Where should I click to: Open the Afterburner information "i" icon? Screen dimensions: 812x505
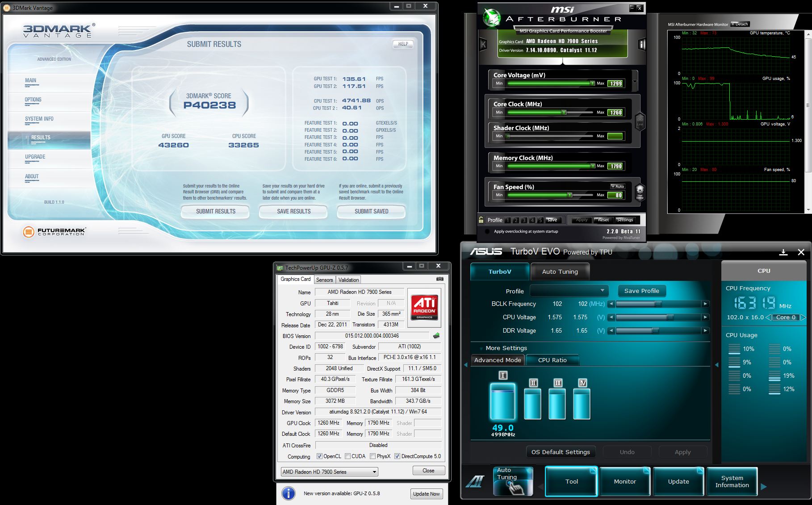pyautogui.click(x=642, y=44)
